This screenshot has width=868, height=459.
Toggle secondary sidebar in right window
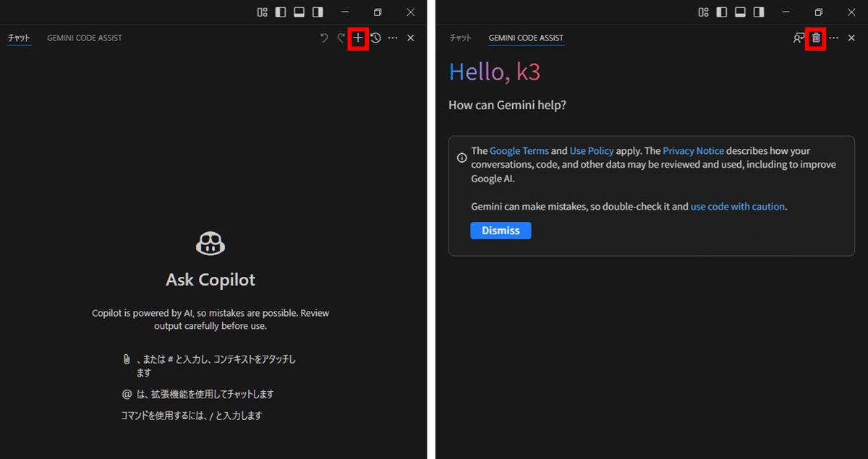pos(758,12)
